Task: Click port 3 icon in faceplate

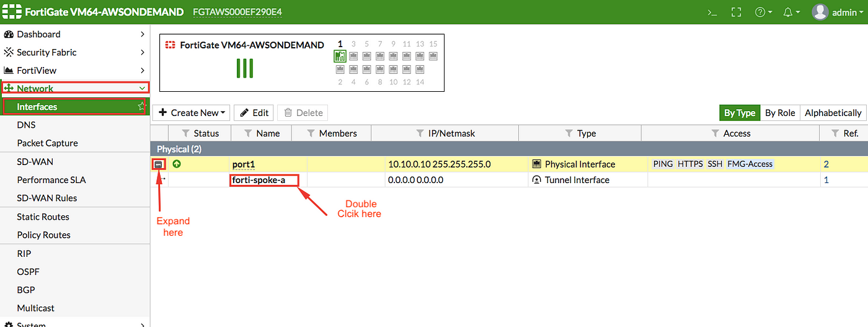Action: [x=353, y=56]
